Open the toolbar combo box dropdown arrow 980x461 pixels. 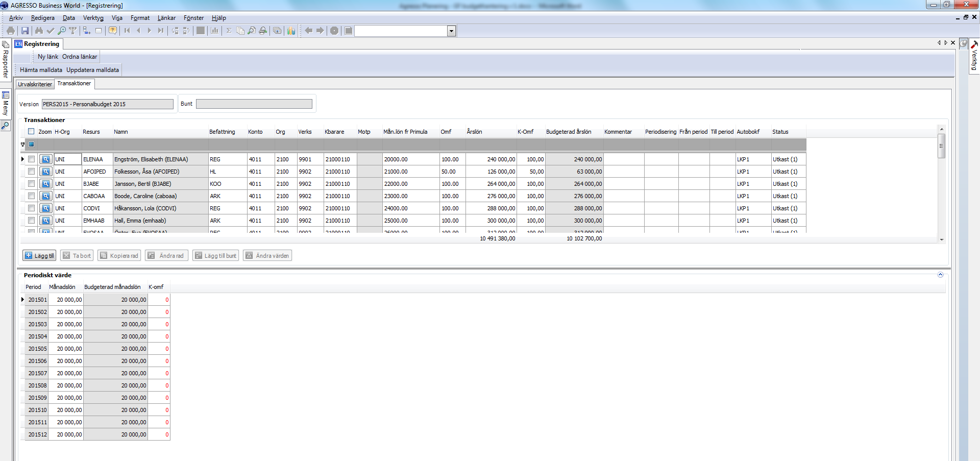point(451,31)
